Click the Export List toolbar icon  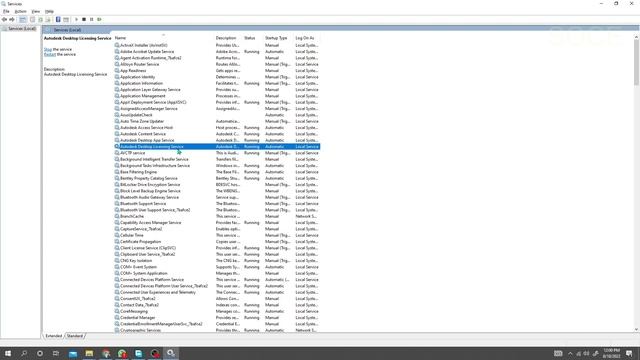tap(48, 20)
